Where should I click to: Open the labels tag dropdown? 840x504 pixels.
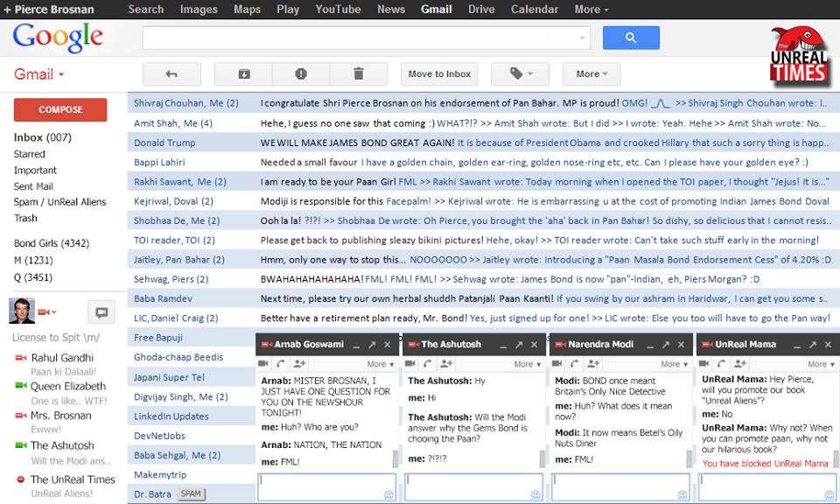tap(520, 73)
